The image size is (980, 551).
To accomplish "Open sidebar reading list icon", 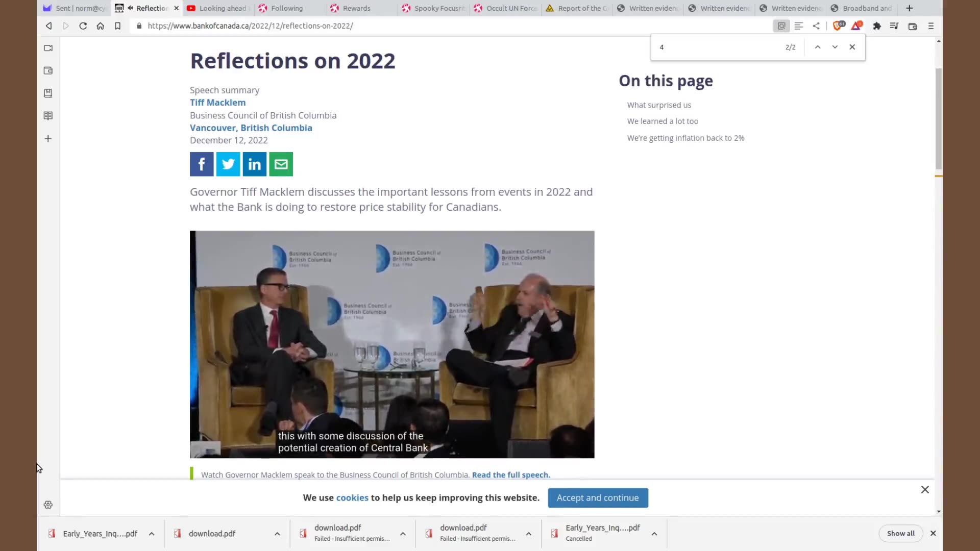I will click(x=48, y=116).
